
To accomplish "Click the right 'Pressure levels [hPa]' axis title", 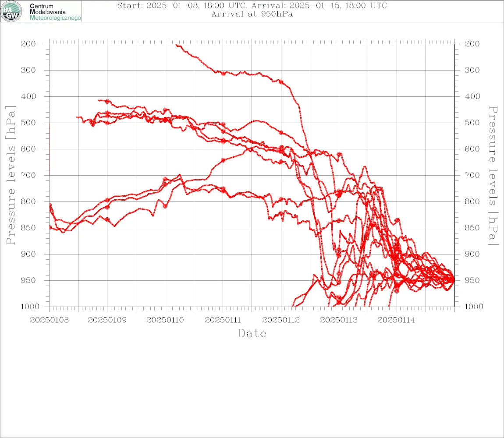I will point(493,176).
